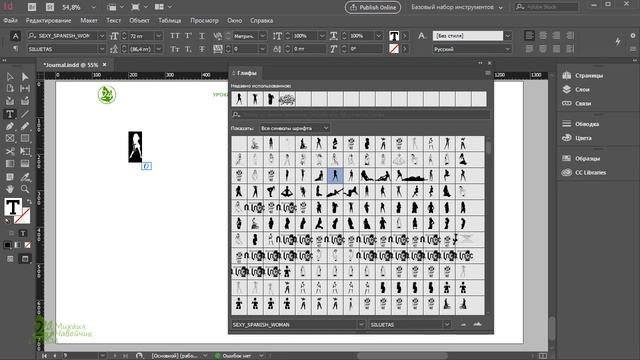Screen dimensions: 640x360
Task: Select the highlighted glyph in the grid
Action: click(x=335, y=176)
